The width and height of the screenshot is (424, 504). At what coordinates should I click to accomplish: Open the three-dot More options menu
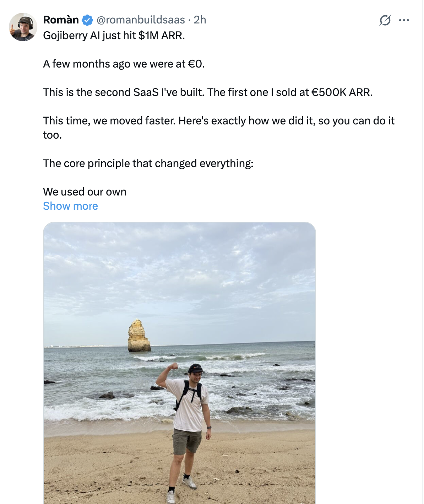pyautogui.click(x=404, y=20)
